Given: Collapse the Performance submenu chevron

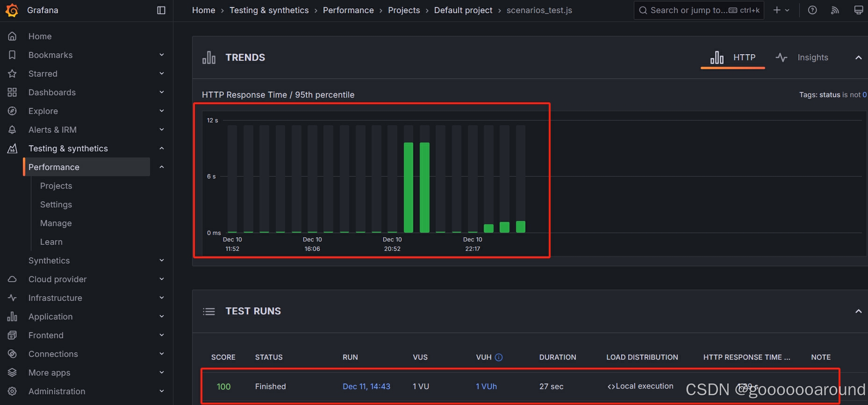Looking at the screenshot, I should [x=162, y=167].
